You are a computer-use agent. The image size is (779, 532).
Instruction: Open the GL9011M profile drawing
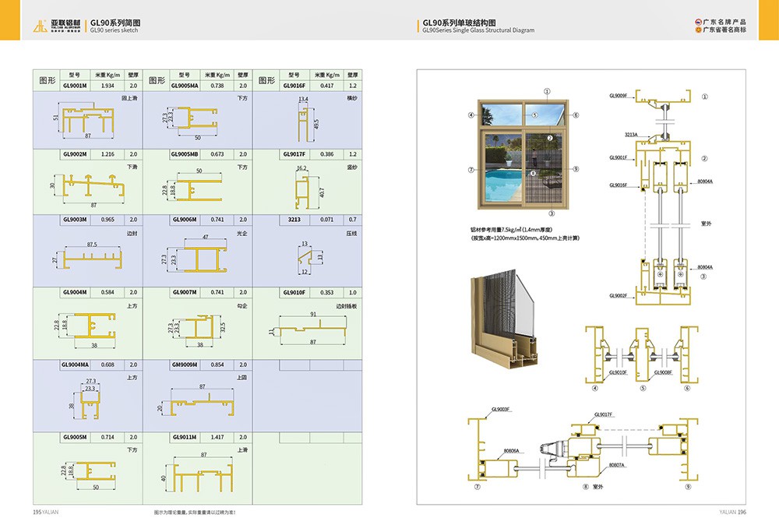[x=198, y=474]
